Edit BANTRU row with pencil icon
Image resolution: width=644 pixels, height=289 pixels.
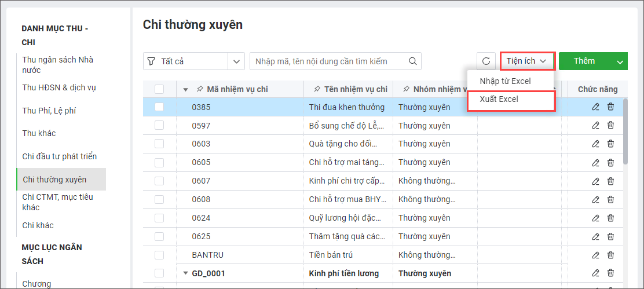pos(595,255)
